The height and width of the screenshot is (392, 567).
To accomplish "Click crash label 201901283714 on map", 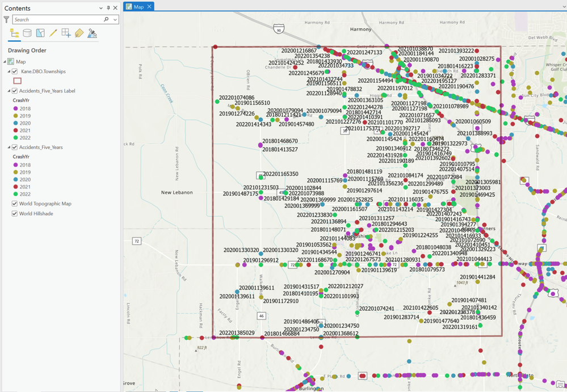I will [x=401, y=317].
